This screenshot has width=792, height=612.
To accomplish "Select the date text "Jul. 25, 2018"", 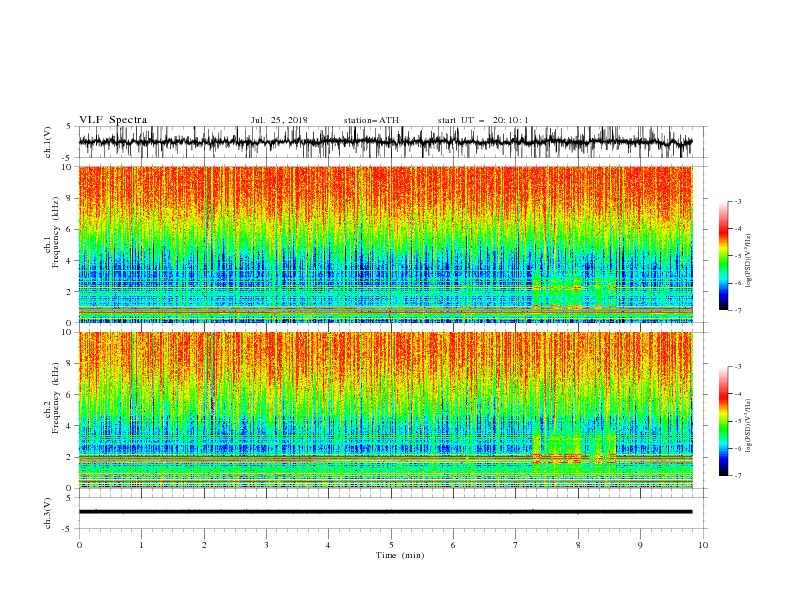I will (x=279, y=120).
